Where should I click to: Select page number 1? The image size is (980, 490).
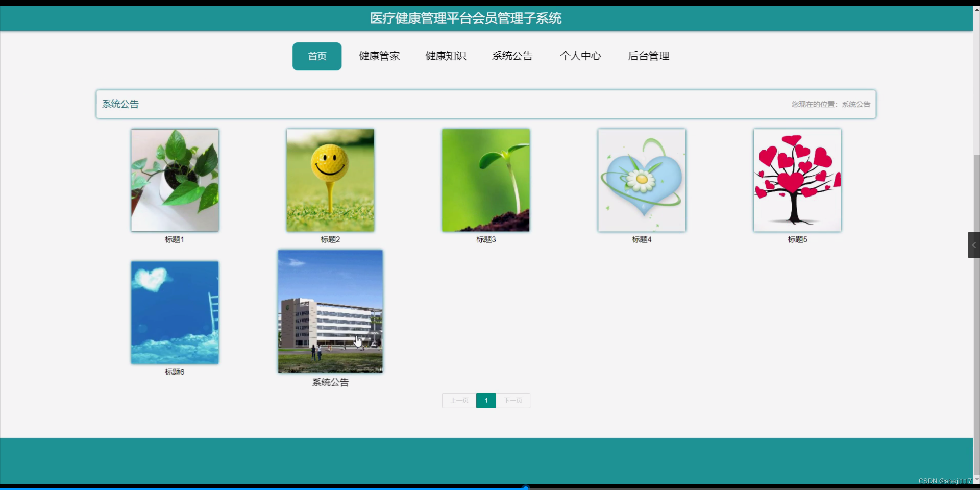486,400
